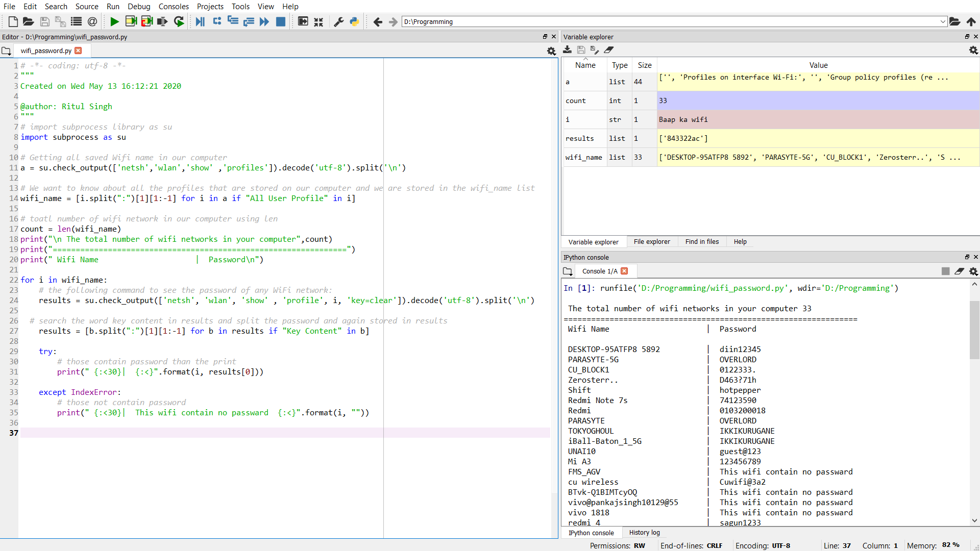Expand the working directory dropdown

tap(942, 21)
